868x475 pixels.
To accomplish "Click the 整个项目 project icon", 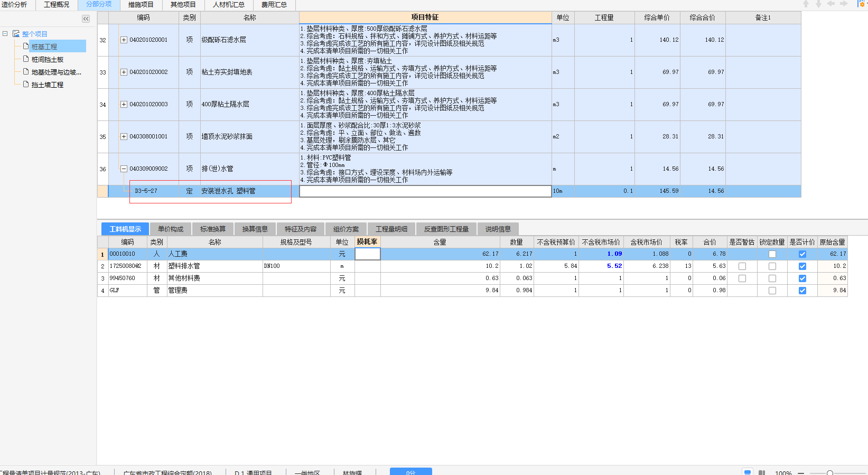I will click(16, 33).
